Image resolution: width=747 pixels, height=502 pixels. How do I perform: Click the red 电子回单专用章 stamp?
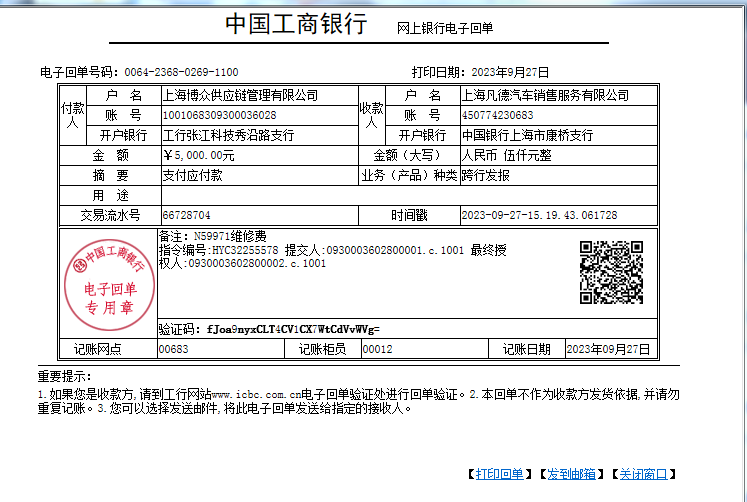pyautogui.click(x=107, y=283)
